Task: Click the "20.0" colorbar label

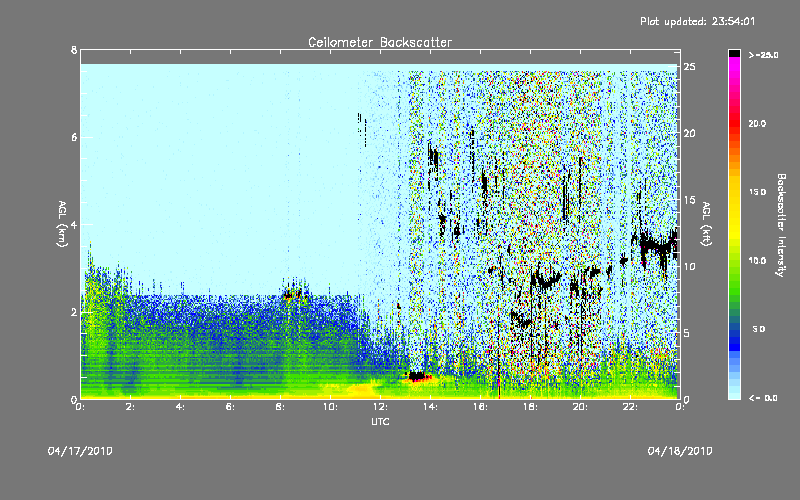Action: (757, 123)
